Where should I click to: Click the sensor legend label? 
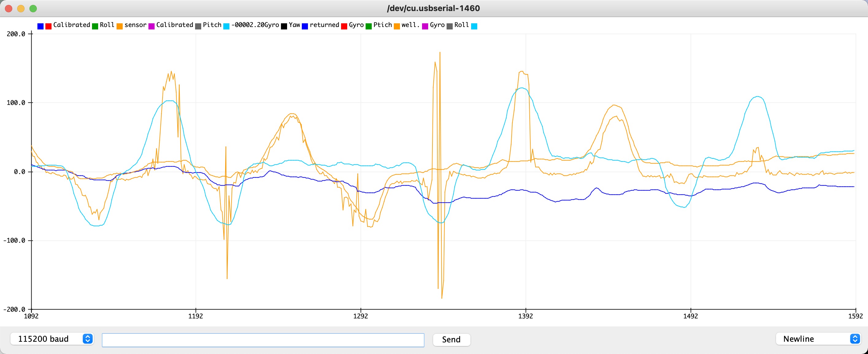click(x=136, y=25)
